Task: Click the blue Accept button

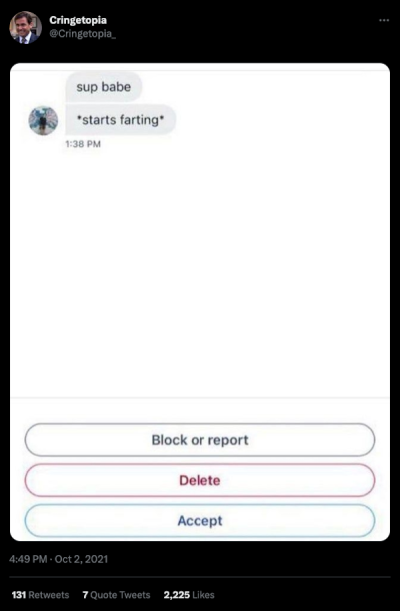Action: [x=200, y=521]
